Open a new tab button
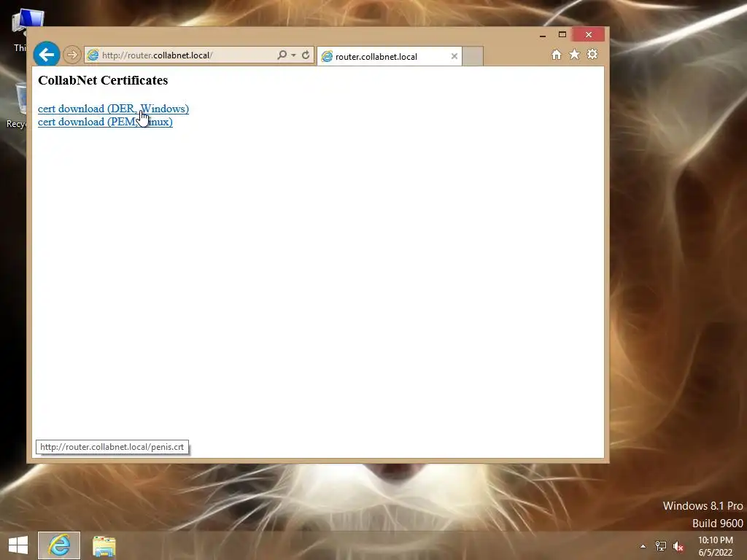The image size is (747, 560). (x=473, y=56)
